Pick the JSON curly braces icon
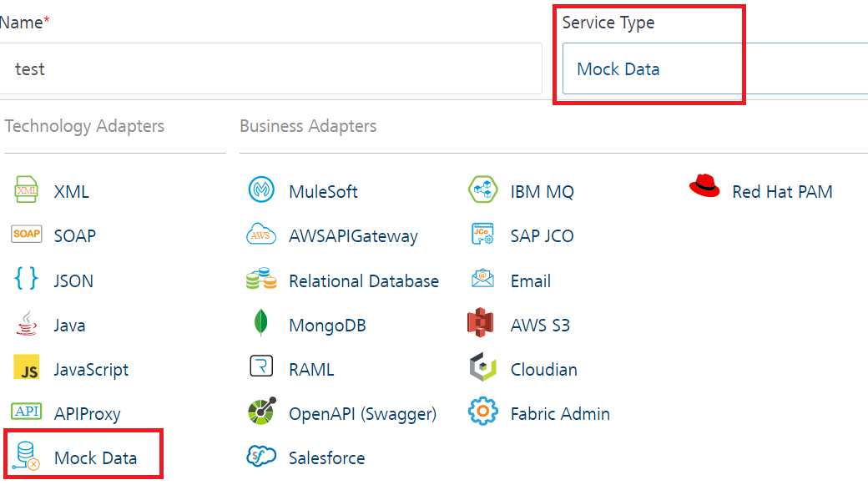The image size is (868, 485). (x=27, y=280)
